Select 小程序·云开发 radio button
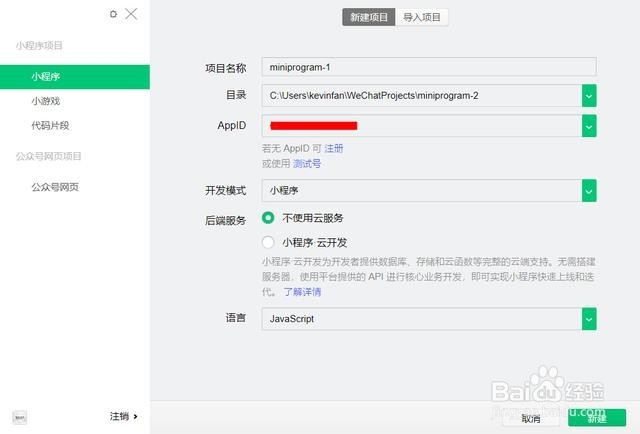The image size is (640, 434). 268,242
